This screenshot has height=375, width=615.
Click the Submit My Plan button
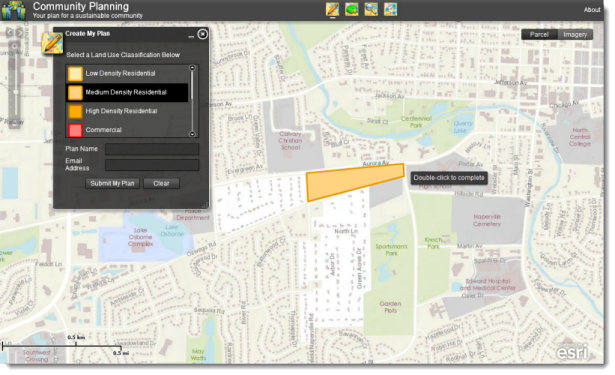112,183
